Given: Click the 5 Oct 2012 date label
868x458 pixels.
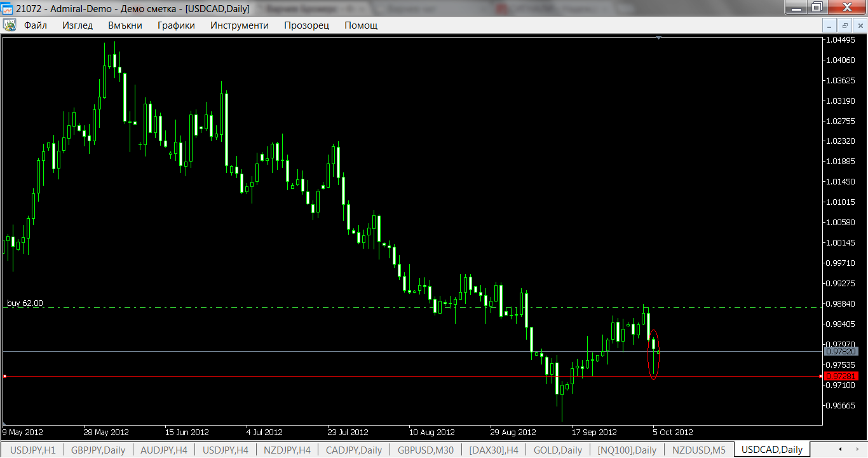Looking at the screenshot, I should pos(673,432).
